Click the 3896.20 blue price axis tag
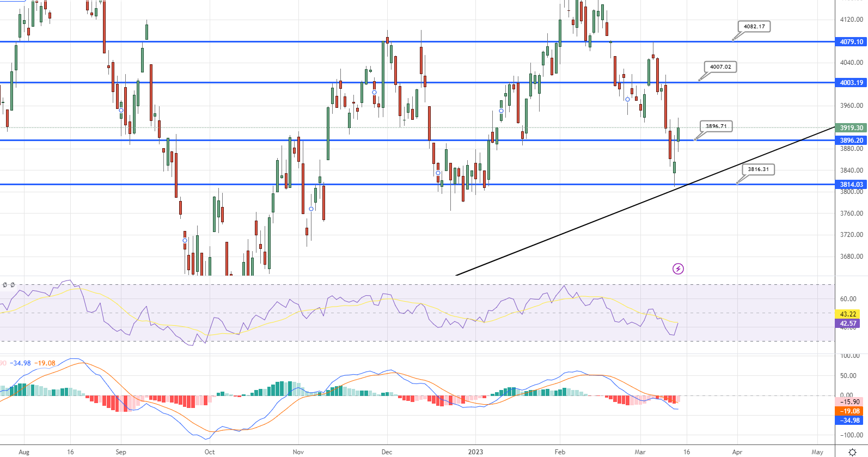 coord(851,141)
